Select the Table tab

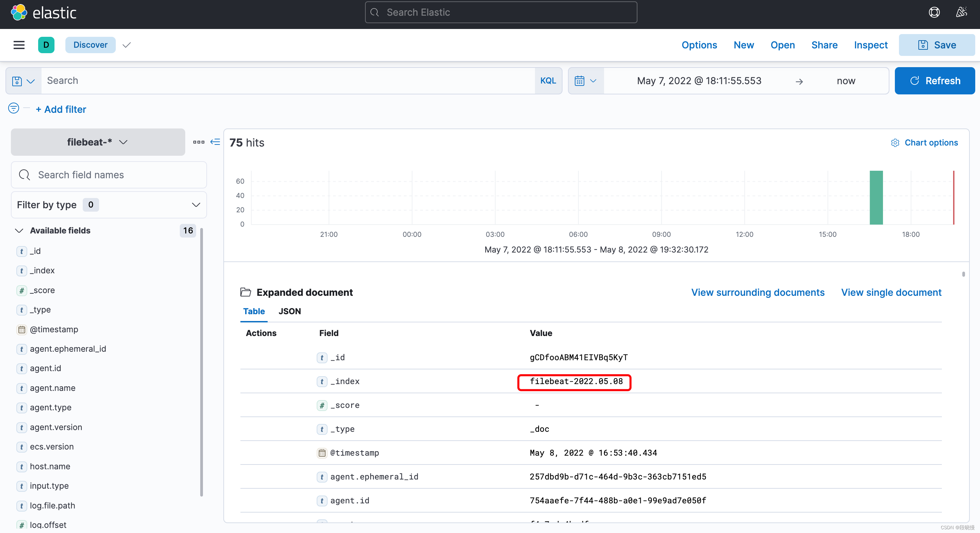point(254,311)
